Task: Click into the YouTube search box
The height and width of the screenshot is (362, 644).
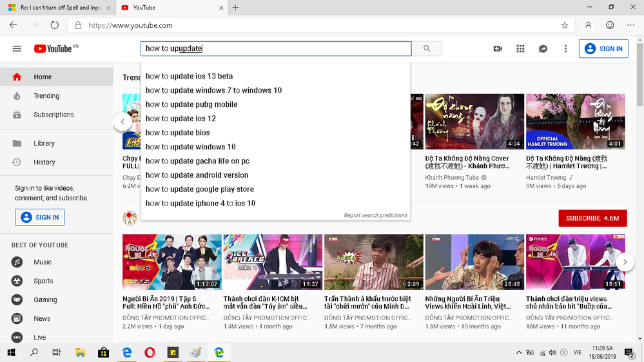Action: click(x=276, y=48)
